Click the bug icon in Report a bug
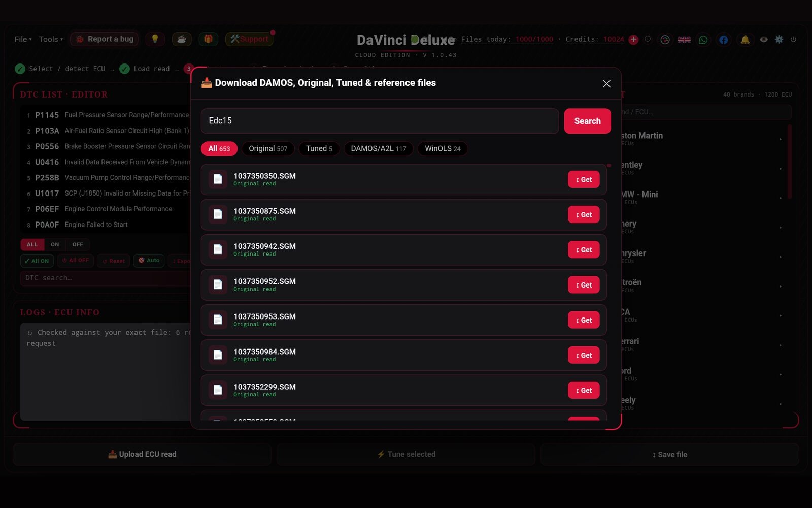This screenshot has width=812, height=508. (x=80, y=39)
